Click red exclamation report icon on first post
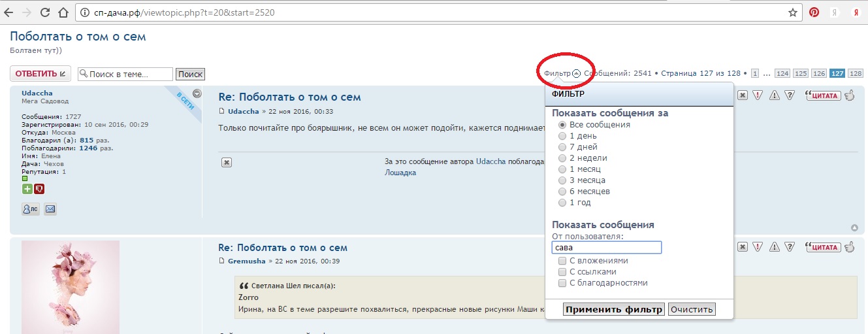The width and height of the screenshot is (868, 334). (758, 95)
